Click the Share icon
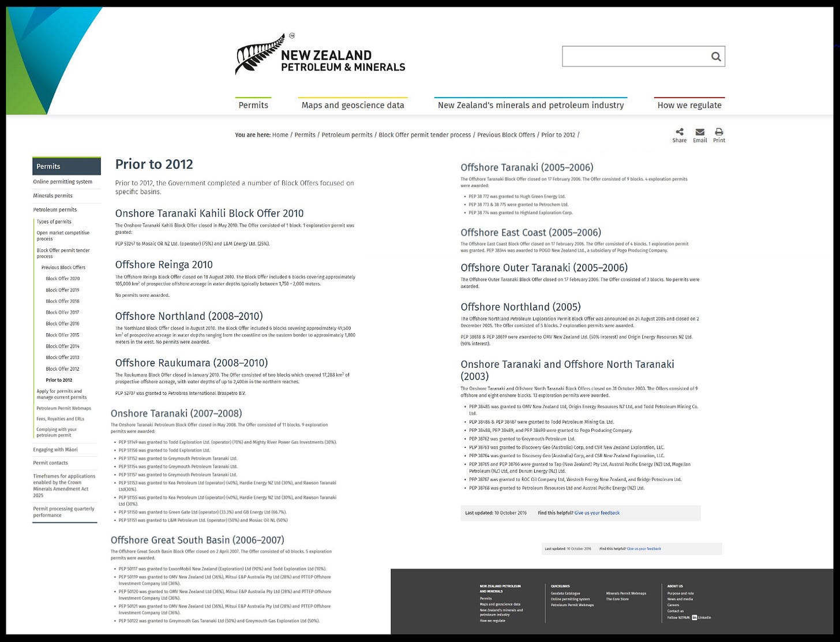The image size is (840, 642). 680,132
